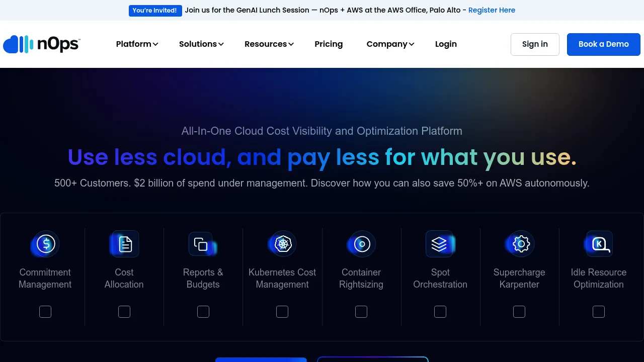
Task: Go to the Pricing page
Action: [x=329, y=44]
